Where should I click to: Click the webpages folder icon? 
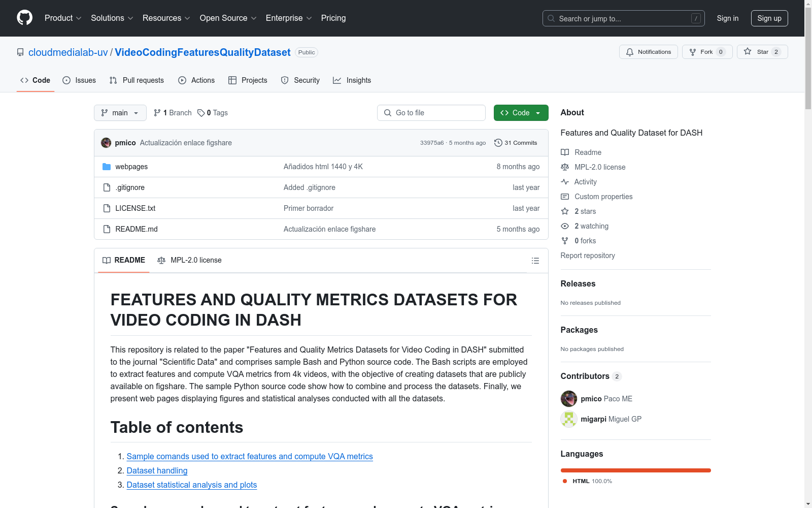coord(107,167)
